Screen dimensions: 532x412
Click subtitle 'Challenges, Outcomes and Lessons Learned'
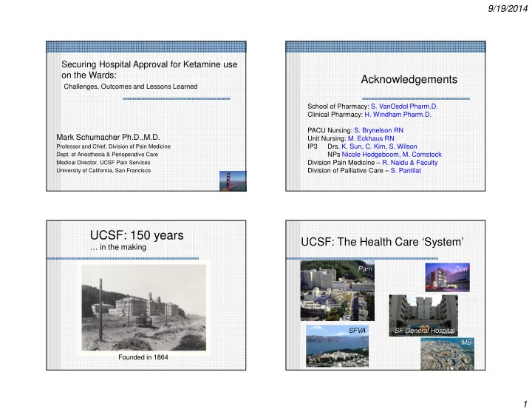click(x=131, y=87)
